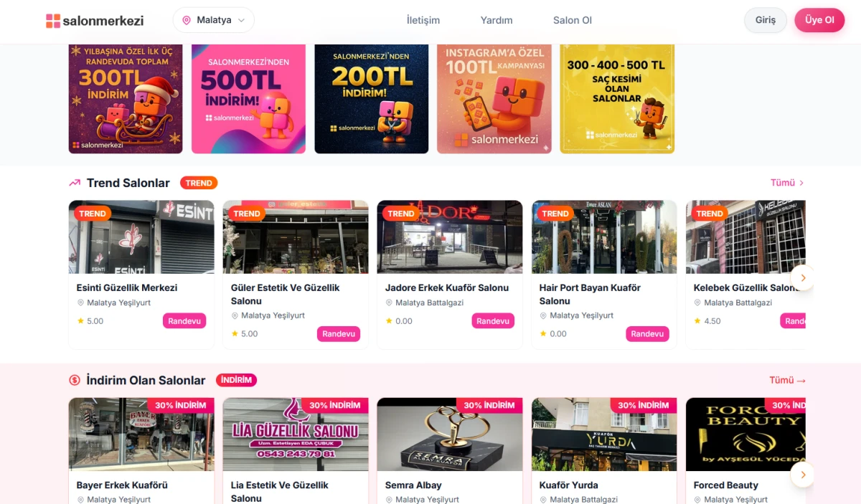Image resolution: width=861 pixels, height=504 pixels.
Task: Open the İletişim menu item
Action: click(423, 20)
